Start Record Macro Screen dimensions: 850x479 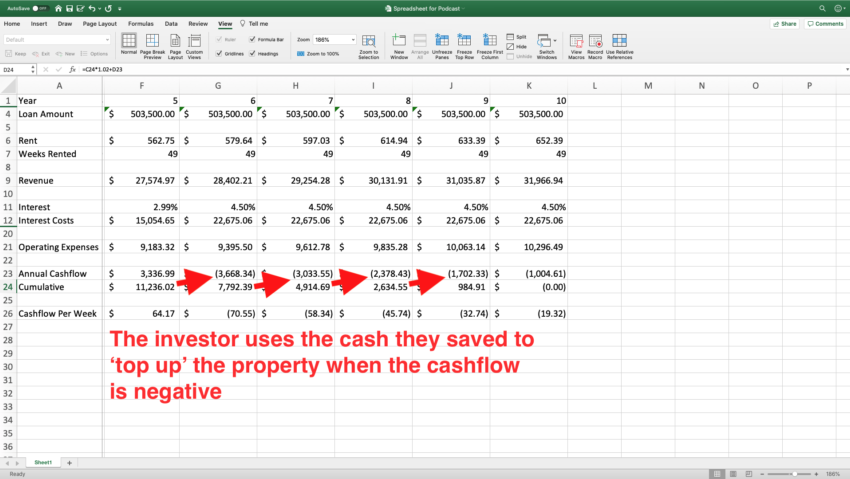tap(595, 47)
